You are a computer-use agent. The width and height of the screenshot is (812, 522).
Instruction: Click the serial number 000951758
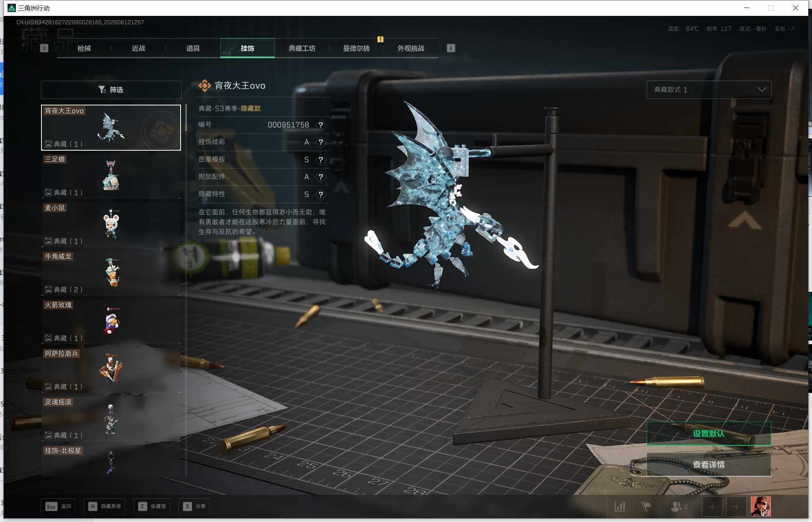[288, 125]
